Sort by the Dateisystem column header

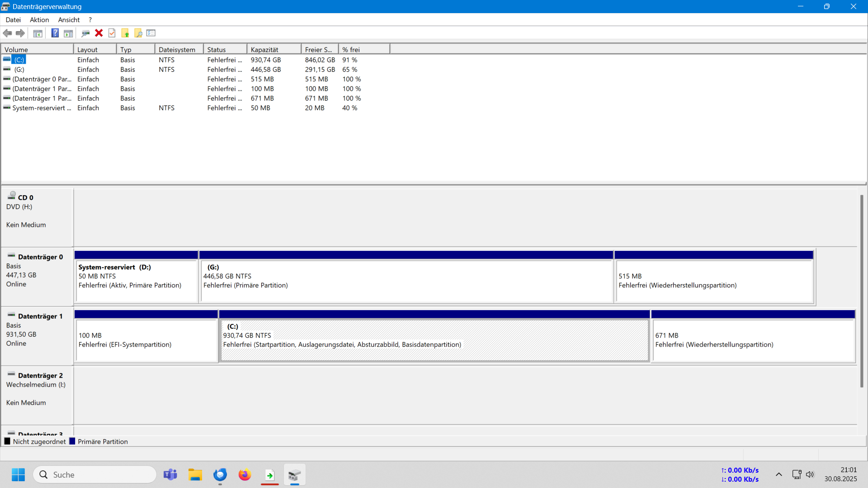(x=179, y=49)
